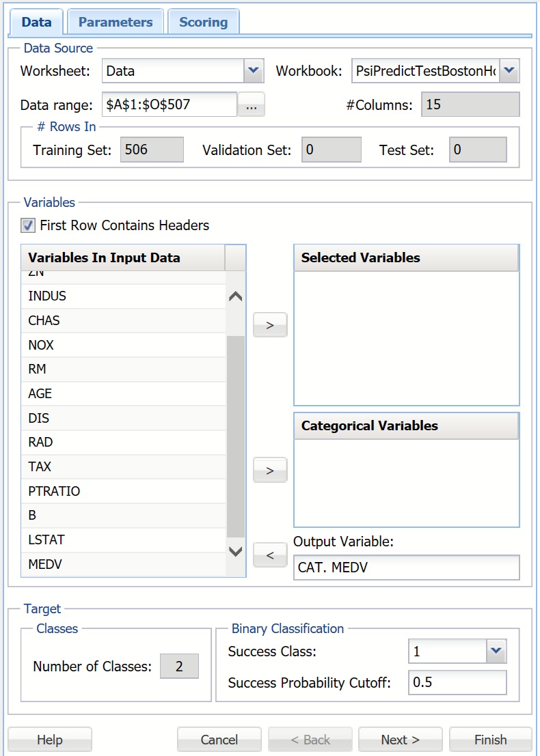
Task: Open the Success Class dropdown
Action: click(x=496, y=652)
